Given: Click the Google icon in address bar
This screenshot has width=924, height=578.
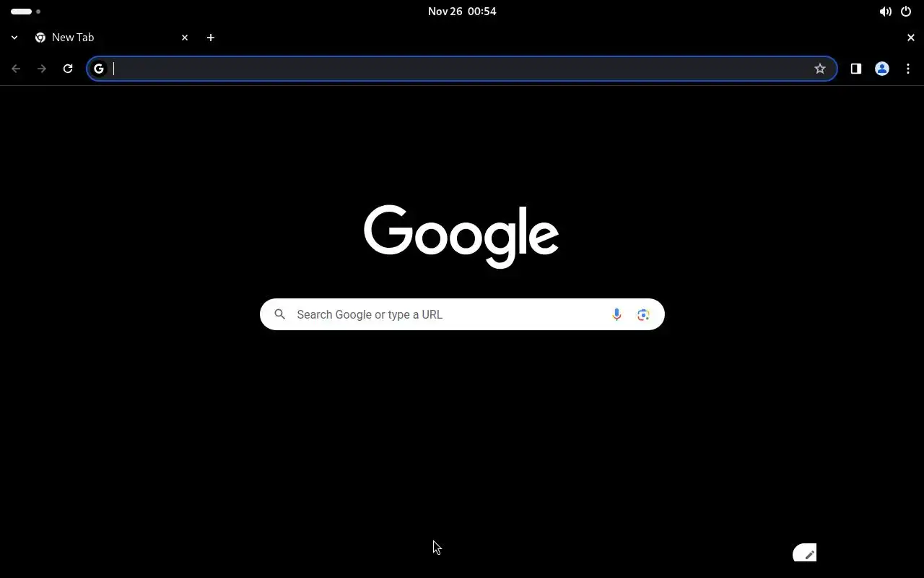Looking at the screenshot, I should [99, 69].
